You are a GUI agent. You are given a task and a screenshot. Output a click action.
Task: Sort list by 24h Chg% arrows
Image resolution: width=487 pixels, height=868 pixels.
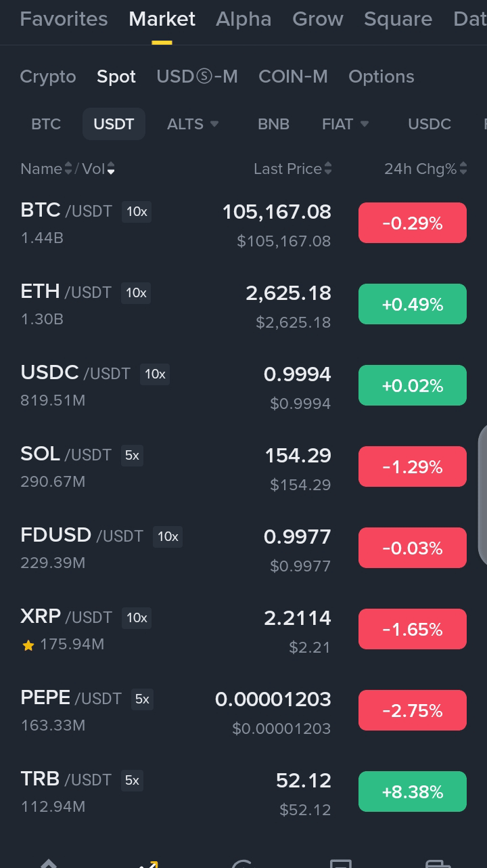point(463,169)
